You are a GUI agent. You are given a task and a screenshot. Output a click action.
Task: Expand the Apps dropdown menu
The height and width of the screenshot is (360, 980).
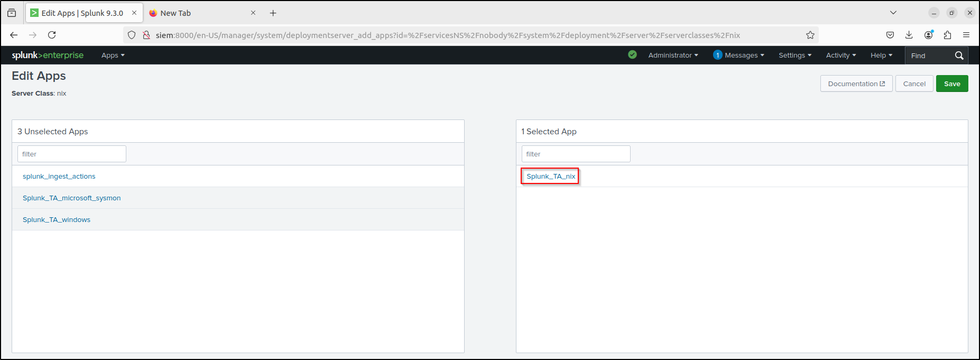tap(113, 55)
